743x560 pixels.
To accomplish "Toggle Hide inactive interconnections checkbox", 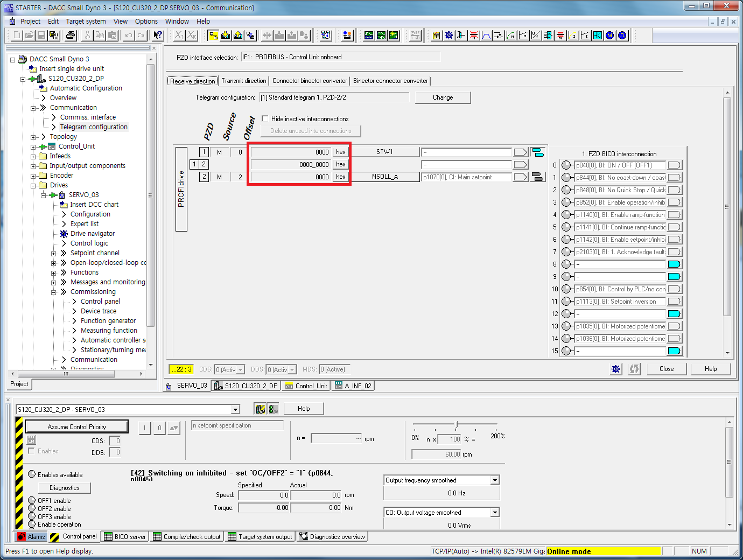I will 265,118.
